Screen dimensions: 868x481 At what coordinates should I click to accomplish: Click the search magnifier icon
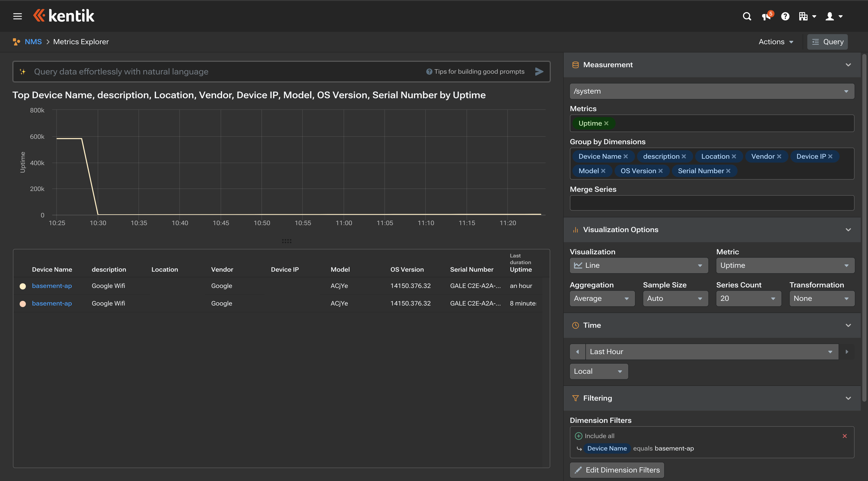[x=747, y=16]
